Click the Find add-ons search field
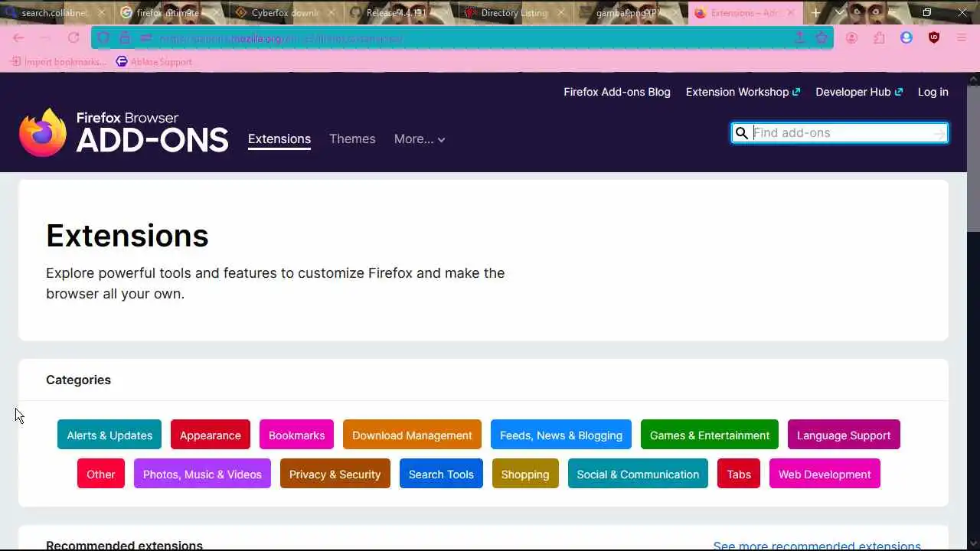 [x=840, y=133]
